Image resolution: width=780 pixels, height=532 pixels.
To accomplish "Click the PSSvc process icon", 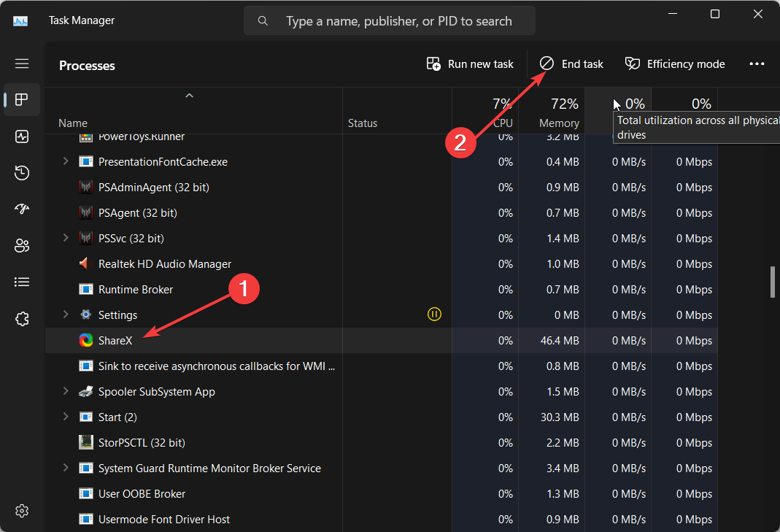I will pyautogui.click(x=86, y=239).
